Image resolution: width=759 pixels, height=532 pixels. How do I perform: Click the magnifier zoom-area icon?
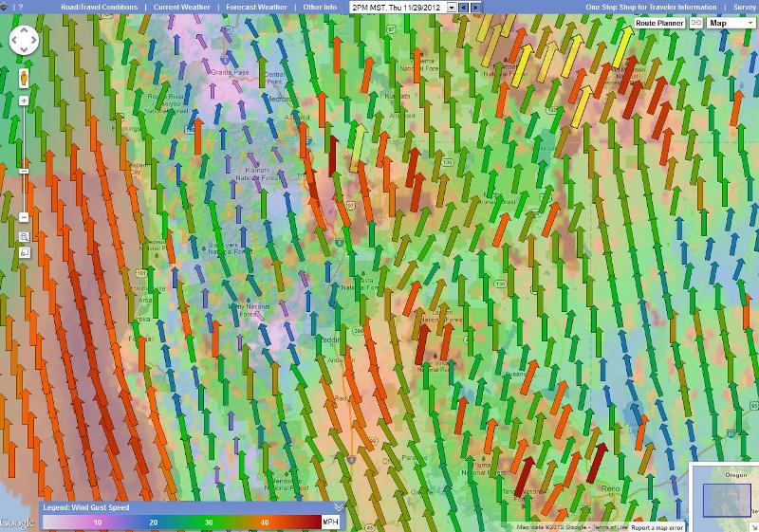pyautogui.click(x=24, y=236)
